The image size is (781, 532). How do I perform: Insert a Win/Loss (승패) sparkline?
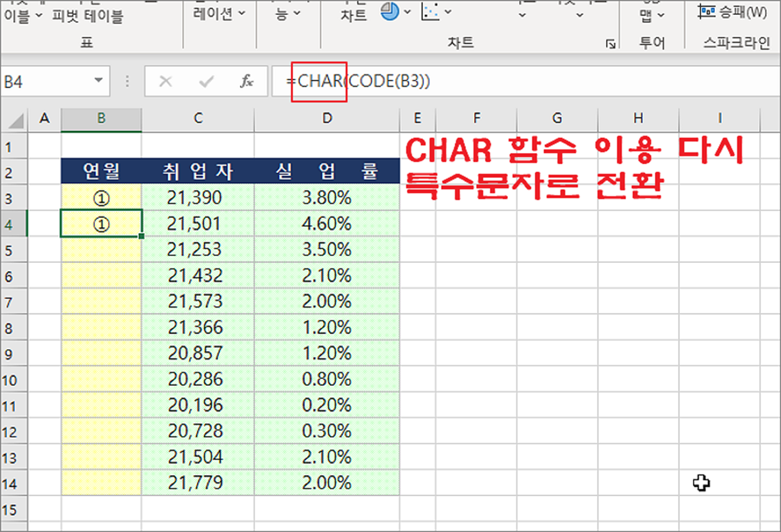click(732, 11)
